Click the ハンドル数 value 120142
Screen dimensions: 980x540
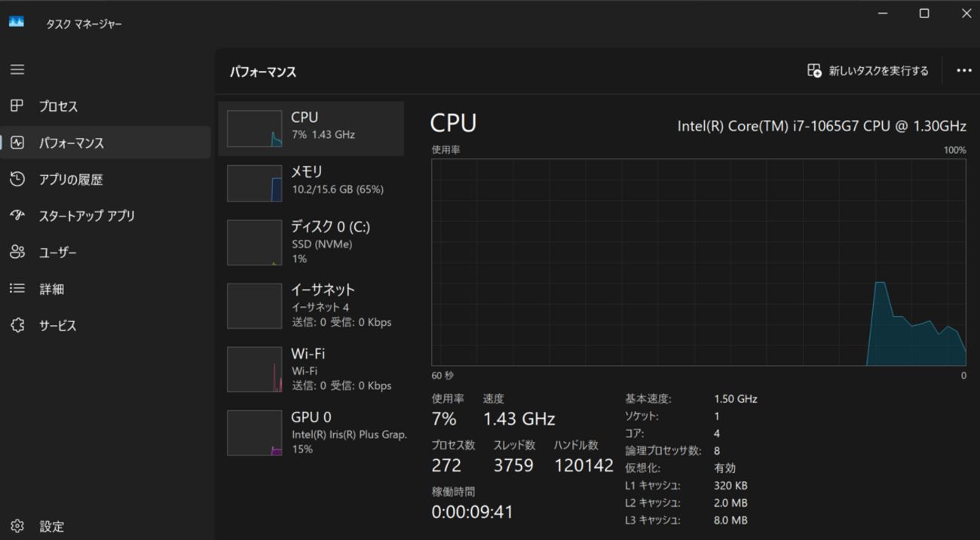[583, 465]
